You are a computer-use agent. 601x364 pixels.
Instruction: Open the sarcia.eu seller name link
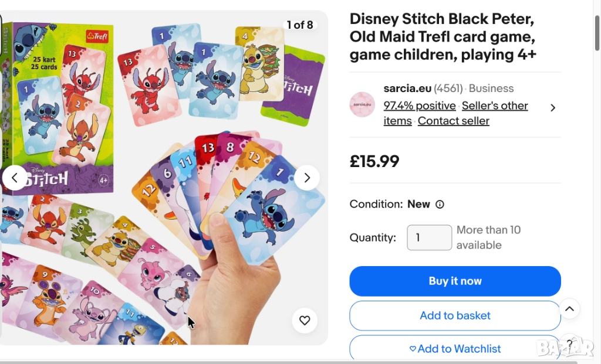click(x=407, y=89)
